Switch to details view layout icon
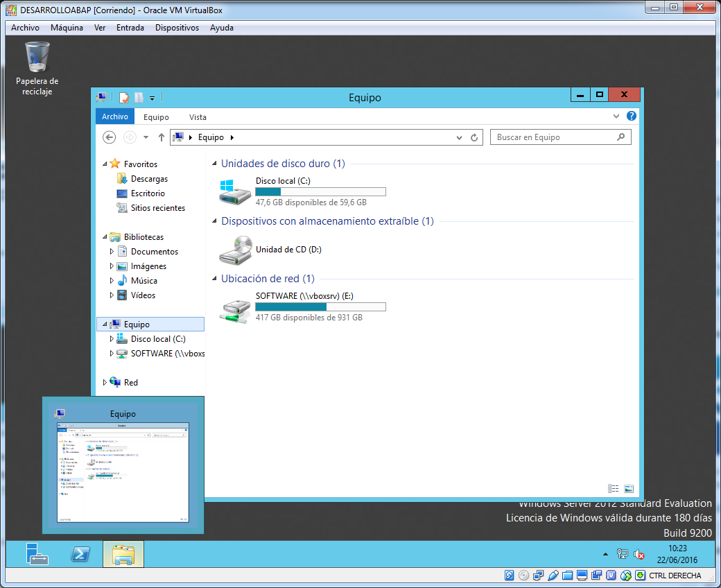721x588 pixels. pos(613,489)
